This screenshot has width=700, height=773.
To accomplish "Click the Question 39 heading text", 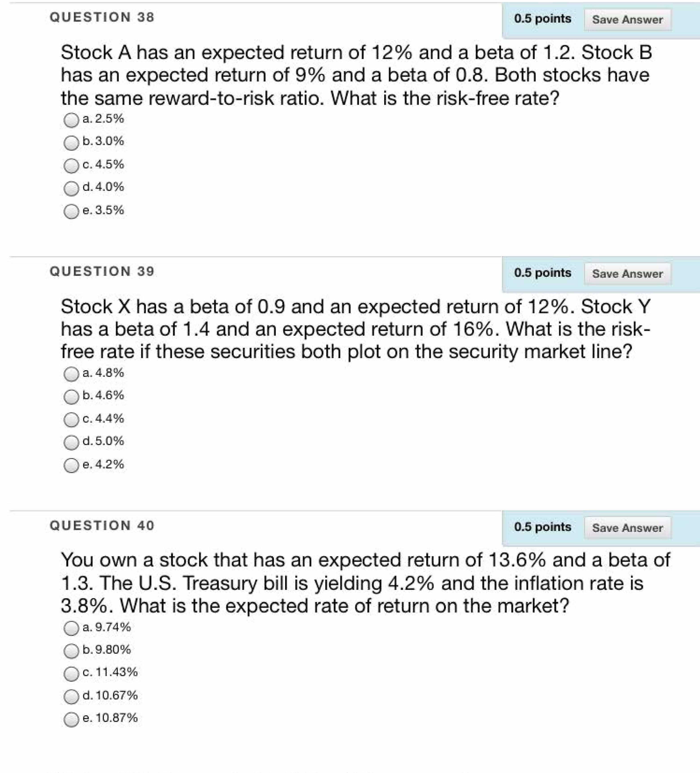I will [x=102, y=272].
